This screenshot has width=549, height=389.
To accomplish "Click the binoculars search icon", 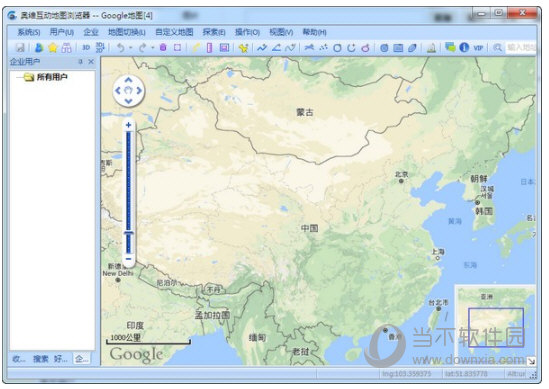I will point(66,48).
